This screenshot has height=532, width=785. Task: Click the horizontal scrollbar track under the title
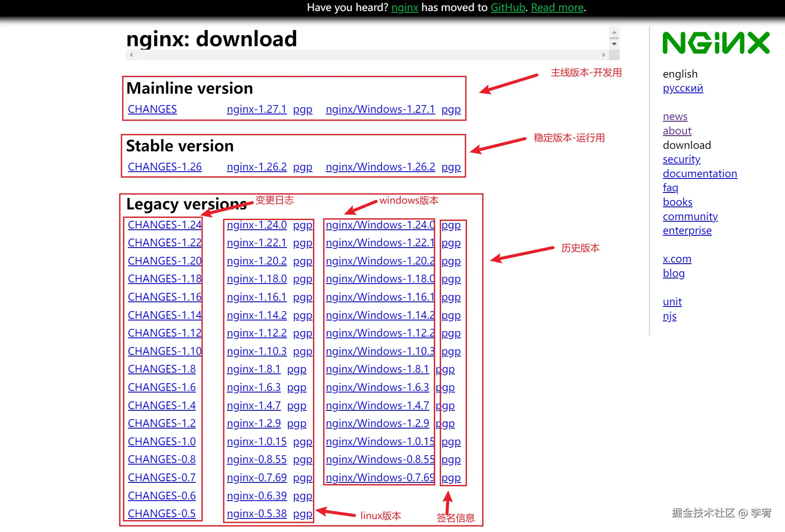pyautogui.click(x=368, y=55)
